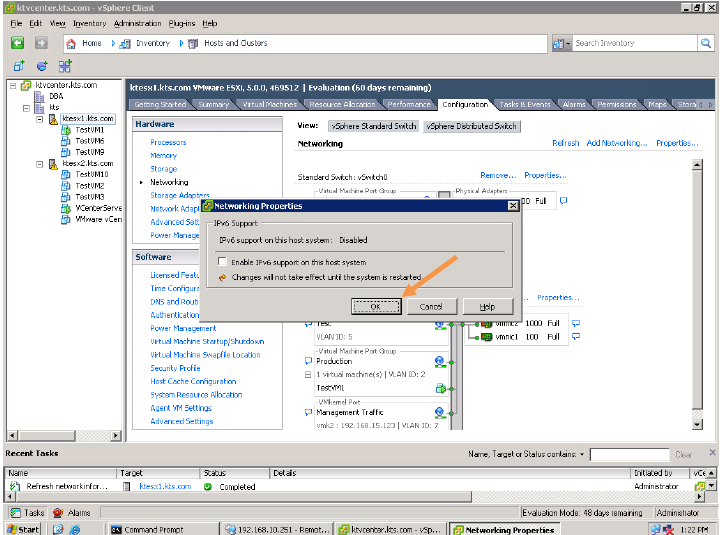Open the search type dropdown arrow
This screenshot has height=535, width=720.
coord(568,44)
